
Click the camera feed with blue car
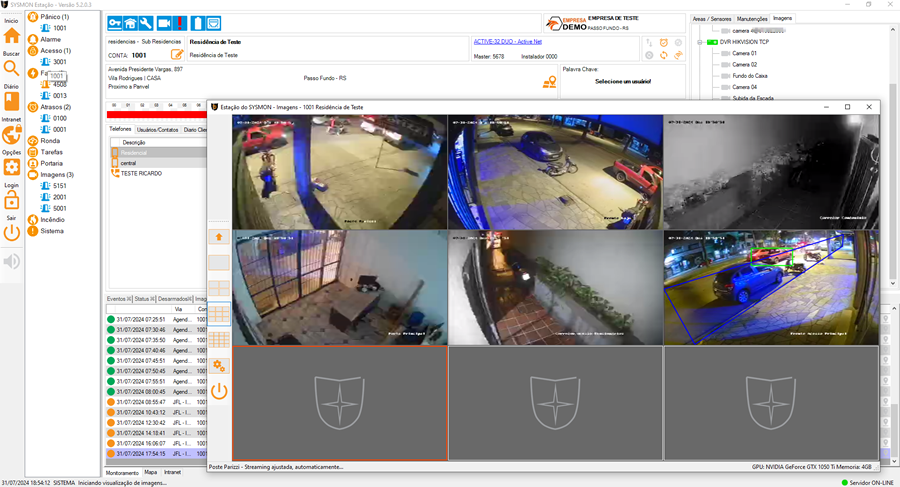click(771, 287)
